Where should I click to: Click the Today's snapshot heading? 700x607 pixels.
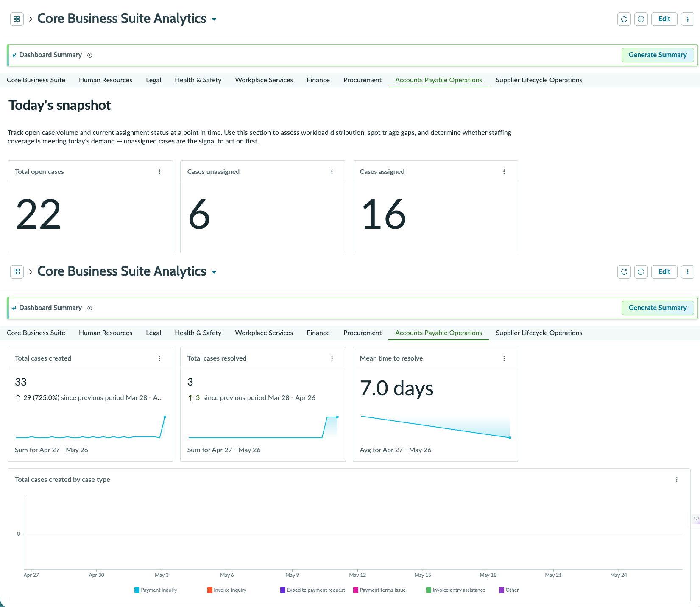[x=60, y=105]
